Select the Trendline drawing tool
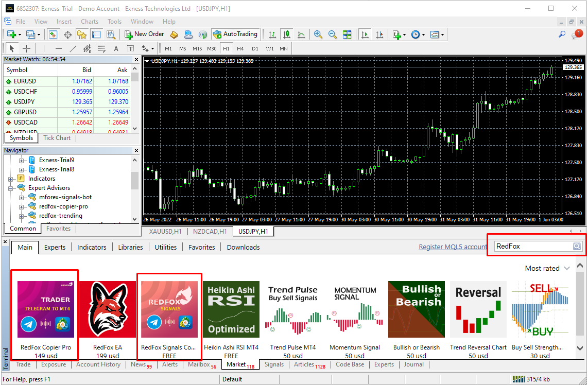This screenshot has height=385, width=588. [x=73, y=48]
